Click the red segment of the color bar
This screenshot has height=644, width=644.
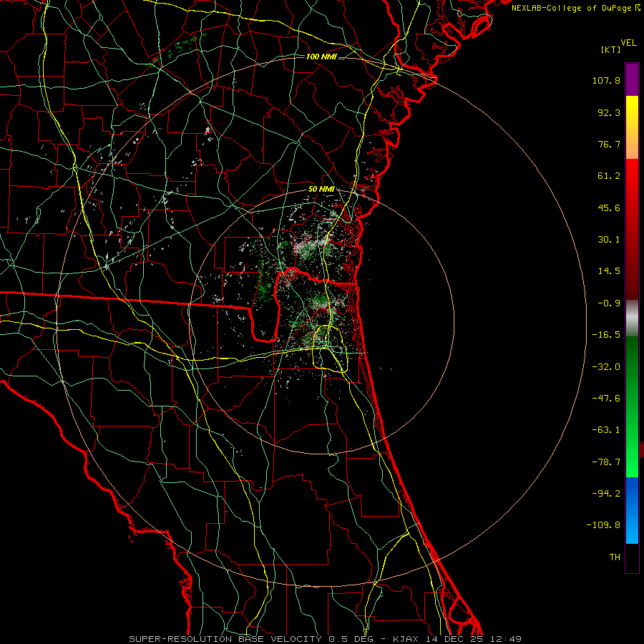pos(632,228)
